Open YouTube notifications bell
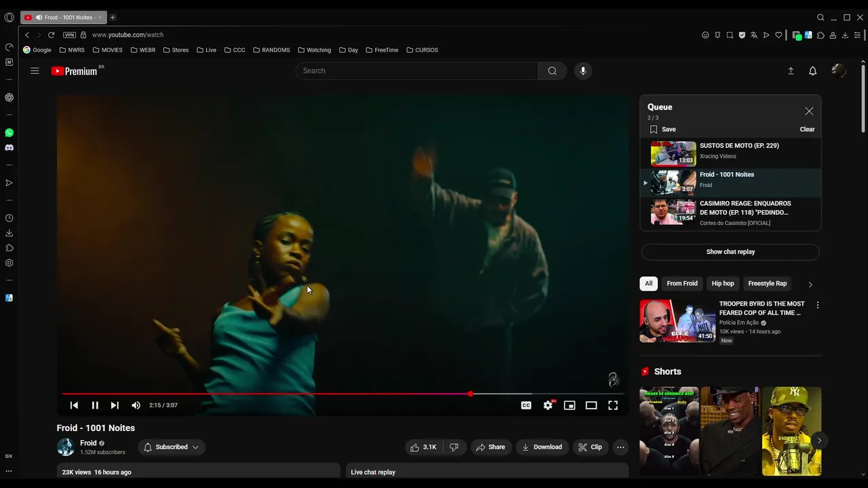Viewport: 868px width, 488px height. pos(812,70)
